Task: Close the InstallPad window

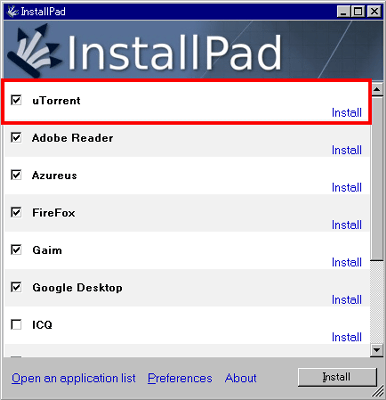Action: pyautogui.click(x=374, y=12)
